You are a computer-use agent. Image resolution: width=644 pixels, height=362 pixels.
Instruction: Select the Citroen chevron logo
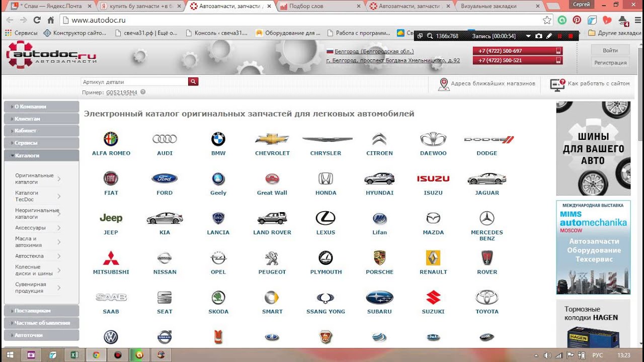pos(379,139)
